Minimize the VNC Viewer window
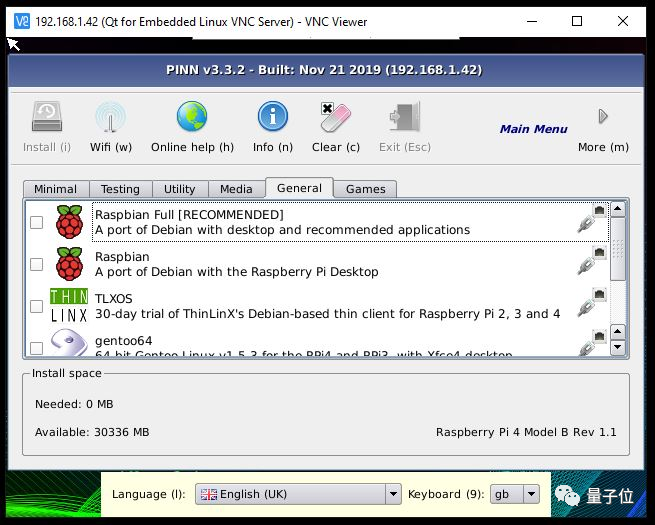 click(x=532, y=21)
